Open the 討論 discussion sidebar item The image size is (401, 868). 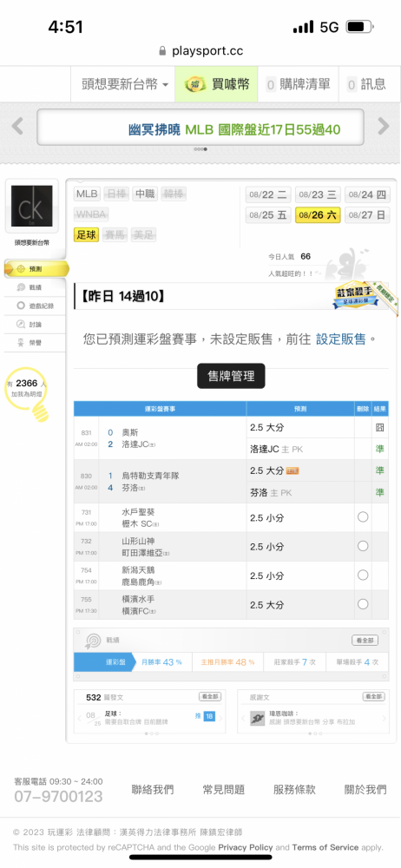click(x=35, y=325)
